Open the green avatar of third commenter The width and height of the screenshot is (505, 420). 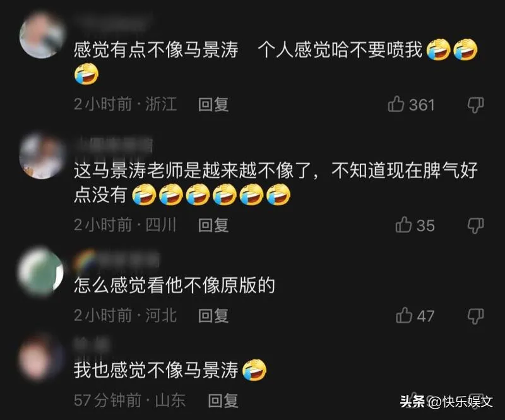41,272
